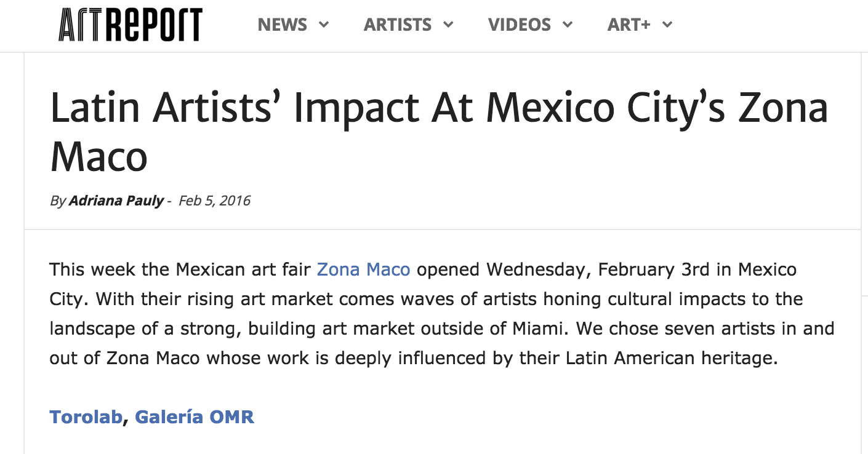Expand the NEWS dropdown chevron
The image size is (868, 454).
324,25
